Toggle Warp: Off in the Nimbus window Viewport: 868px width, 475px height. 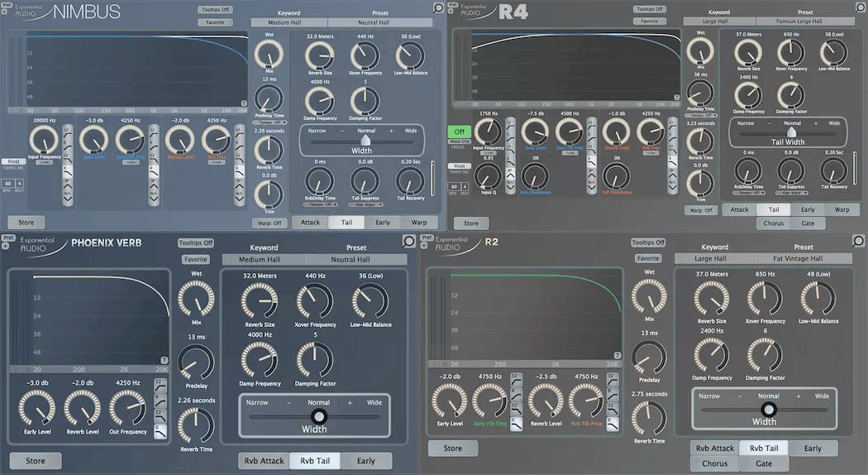pyautogui.click(x=269, y=223)
